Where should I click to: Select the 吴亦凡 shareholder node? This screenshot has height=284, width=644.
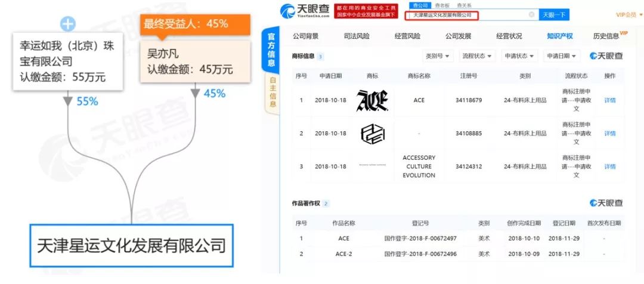(x=194, y=61)
